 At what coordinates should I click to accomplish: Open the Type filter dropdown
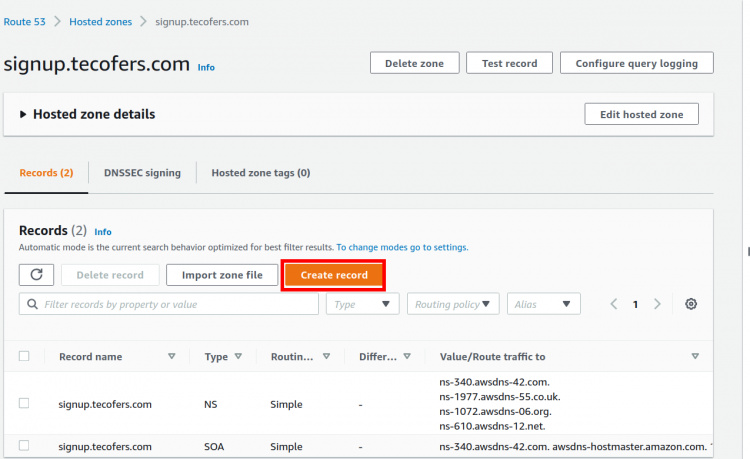(x=362, y=304)
